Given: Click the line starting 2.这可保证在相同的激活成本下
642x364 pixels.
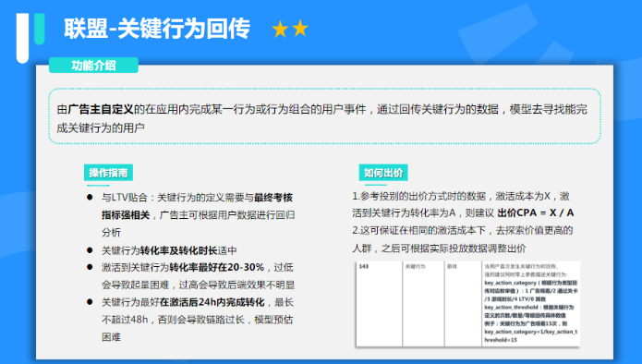Looking at the screenshot, I should (462, 231).
